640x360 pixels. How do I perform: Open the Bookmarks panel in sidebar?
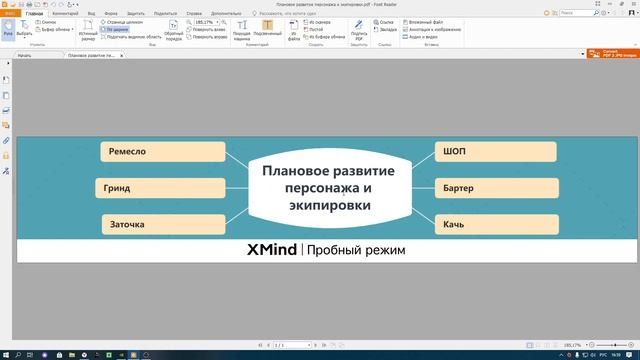click(x=6, y=80)
